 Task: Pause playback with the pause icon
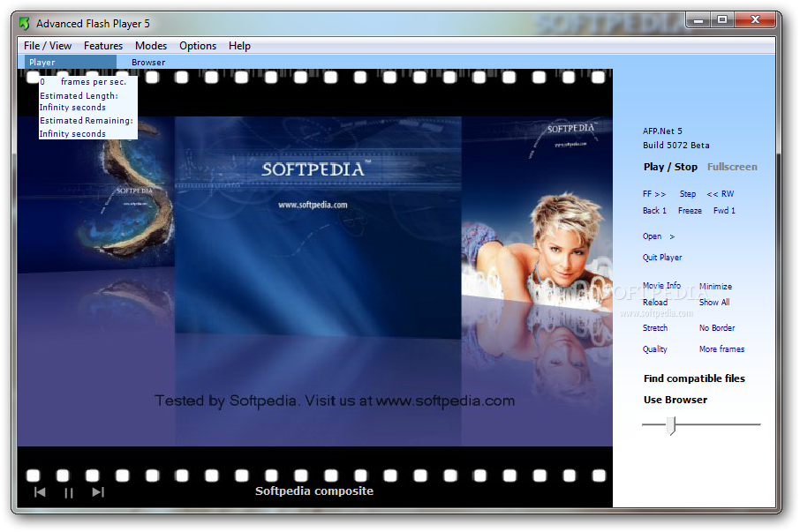tap(69, 493)
